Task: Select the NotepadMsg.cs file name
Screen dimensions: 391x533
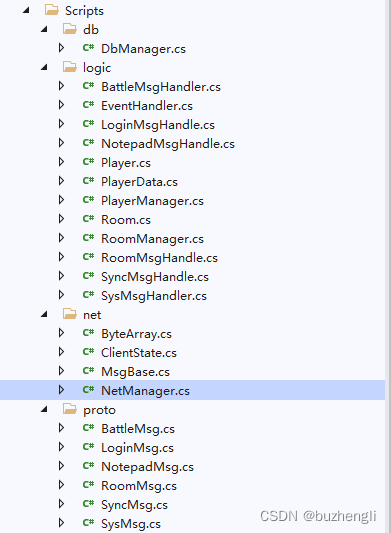Action: [147, 467]
